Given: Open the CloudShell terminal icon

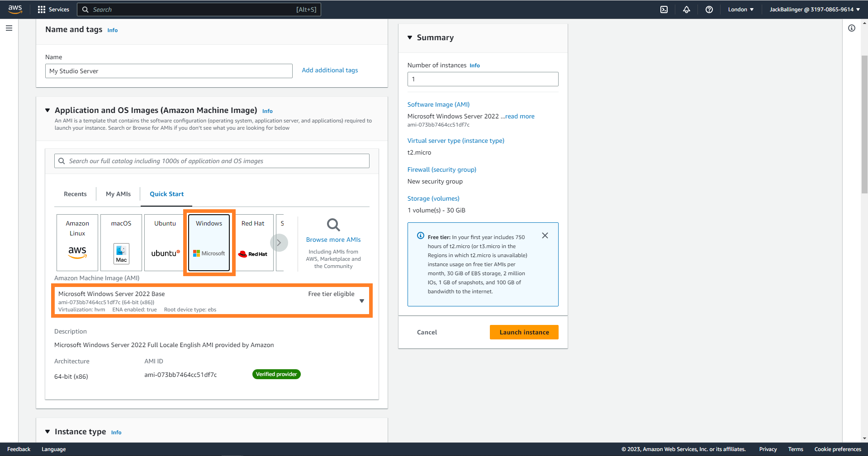Looking at the screenshot, I should (664, 9).
